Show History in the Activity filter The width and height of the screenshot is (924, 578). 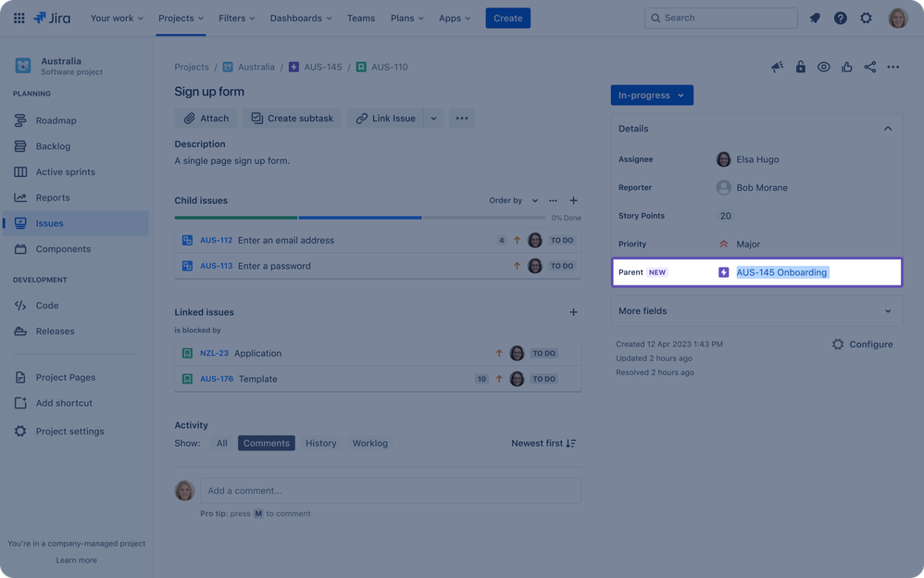pos(320,443)
